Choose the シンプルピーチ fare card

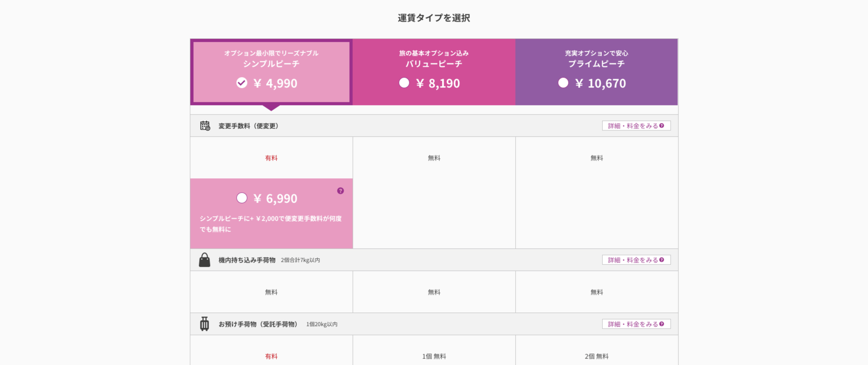pyautogui.click(x=271, y=72)
